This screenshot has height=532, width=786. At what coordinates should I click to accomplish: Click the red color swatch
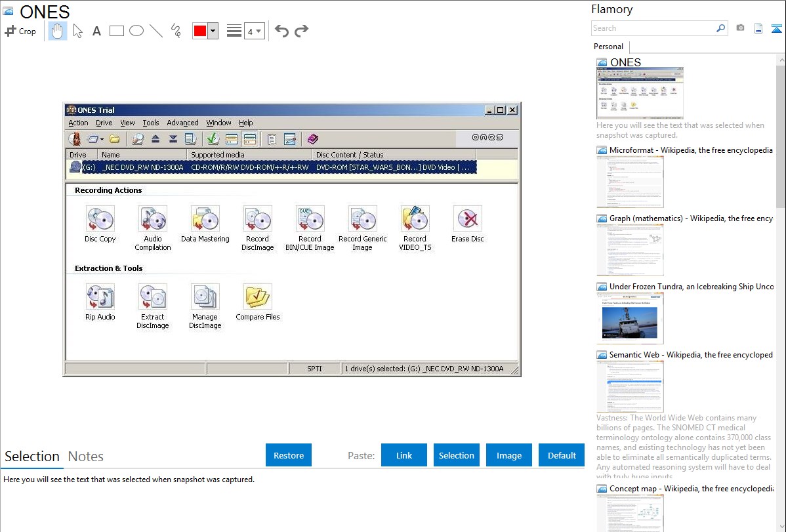pos(200,31)
